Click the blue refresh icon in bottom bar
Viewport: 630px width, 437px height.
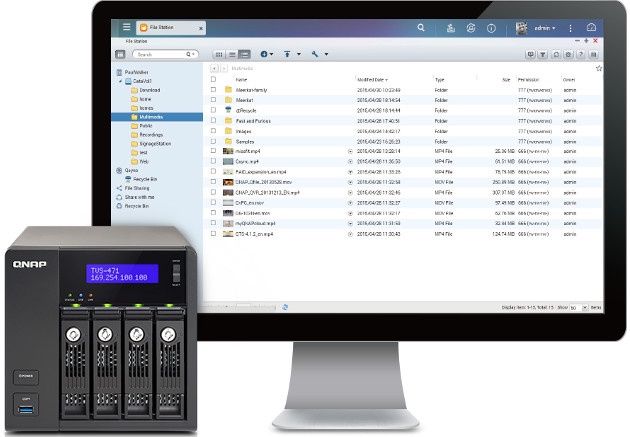[285, 307]
